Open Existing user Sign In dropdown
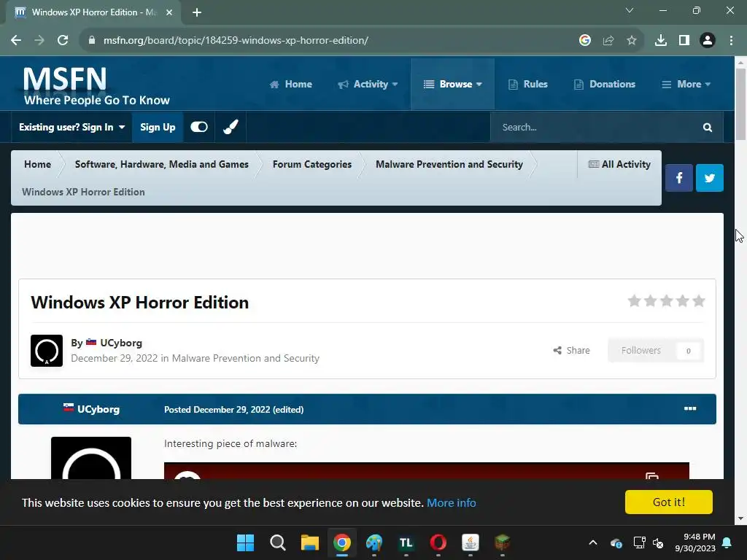Viewport: 747px width, 560px height. [x=72, y=127]
